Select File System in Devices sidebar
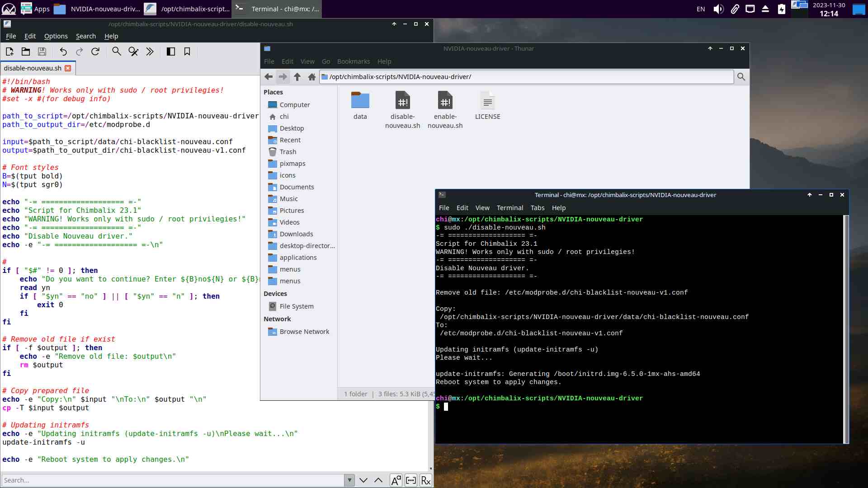 [x=296, y=306]
